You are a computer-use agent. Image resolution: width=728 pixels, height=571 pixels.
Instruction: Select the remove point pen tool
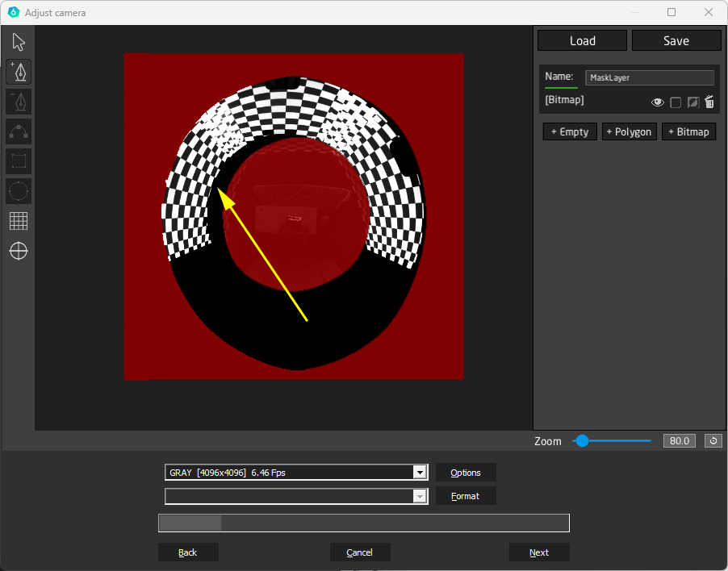19,102
